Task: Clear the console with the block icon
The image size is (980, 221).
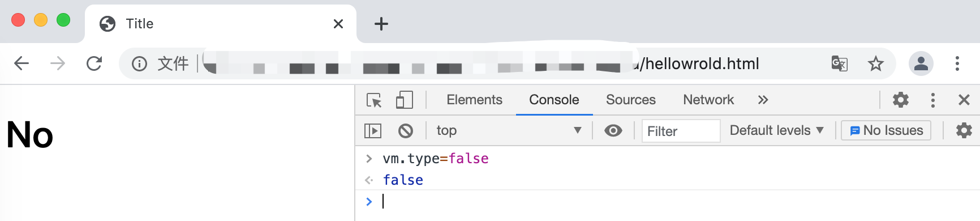Action: tap(406, 131)
